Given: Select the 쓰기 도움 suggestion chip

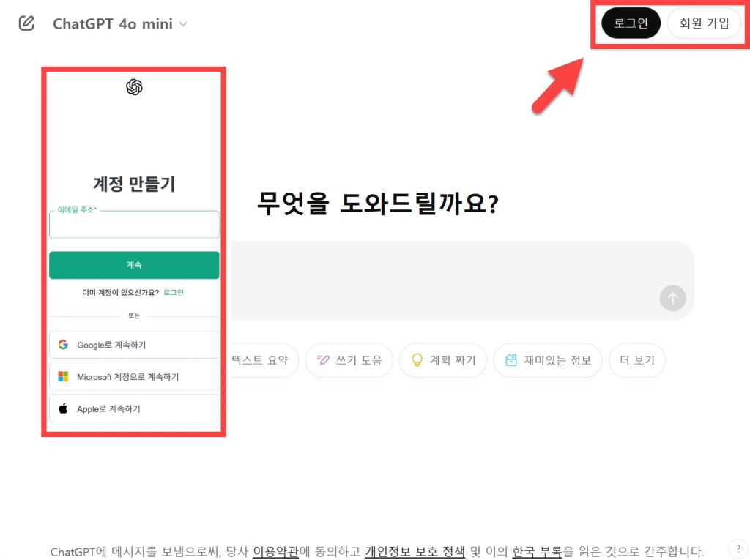Looking at the screenshot, I should [x=349, y=360].
